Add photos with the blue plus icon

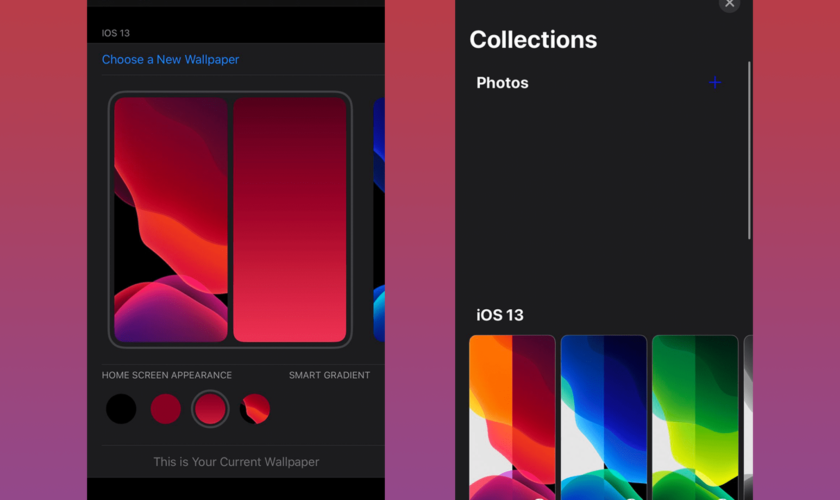coord(715,83)
